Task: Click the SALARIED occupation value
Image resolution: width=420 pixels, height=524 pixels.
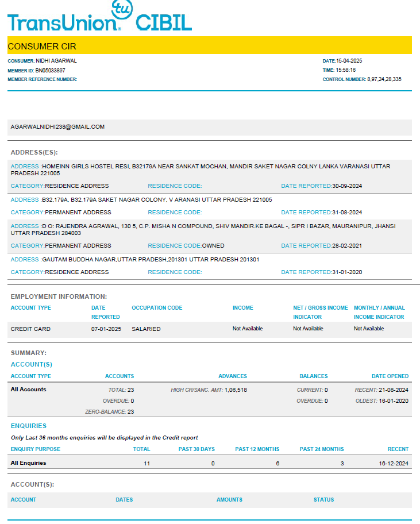Action: click(x=146, y=329)
